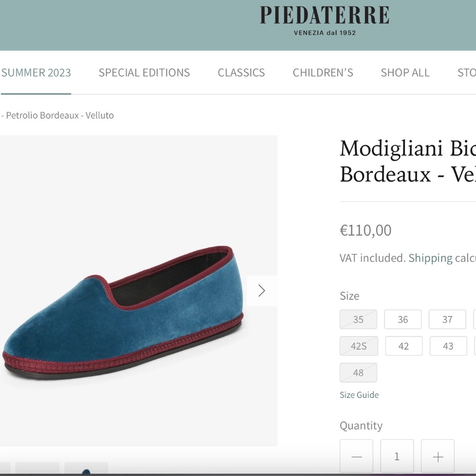
Task: Select size 42
Action: click(x=404, y=346)
